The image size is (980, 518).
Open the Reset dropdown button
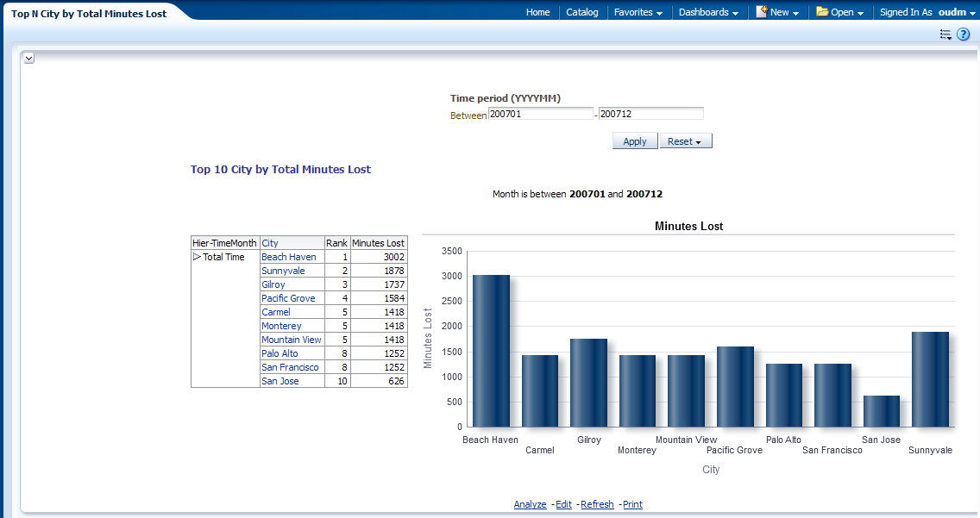(x=686, y=141)
